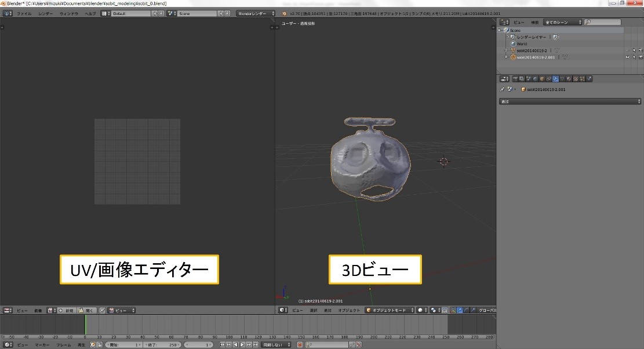Toggle visibility of sobit20140619-2.001 object
This screenshot has width=644, height=349.
[627, 57]
